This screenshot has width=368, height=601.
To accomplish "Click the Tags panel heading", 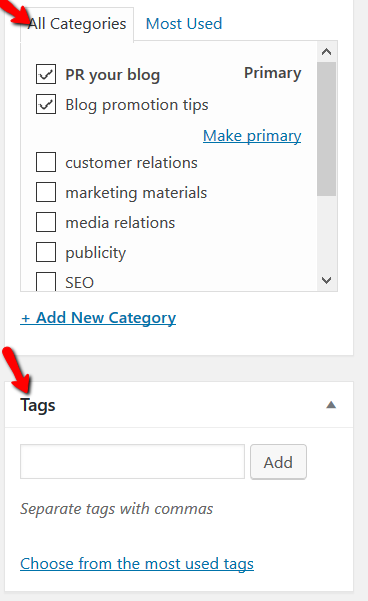I will coord(38,406).
